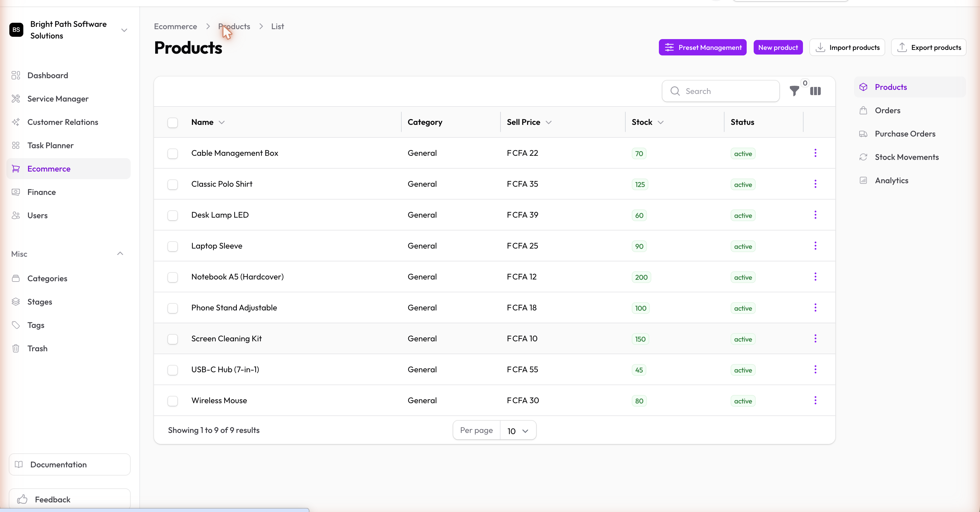The height and width of the screenshot is (512, 980).
Task: Open row actions for Cable Management Box
Action: coord(815,153)
